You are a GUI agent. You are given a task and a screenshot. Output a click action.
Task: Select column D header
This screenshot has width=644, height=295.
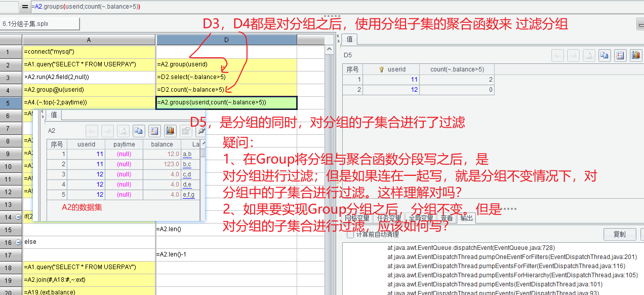click(226, 40)
